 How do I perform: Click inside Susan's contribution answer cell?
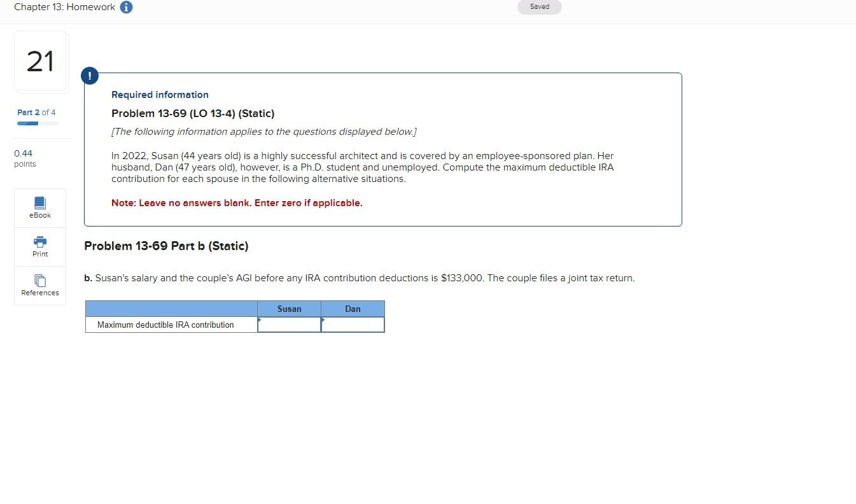pos(290,325)
